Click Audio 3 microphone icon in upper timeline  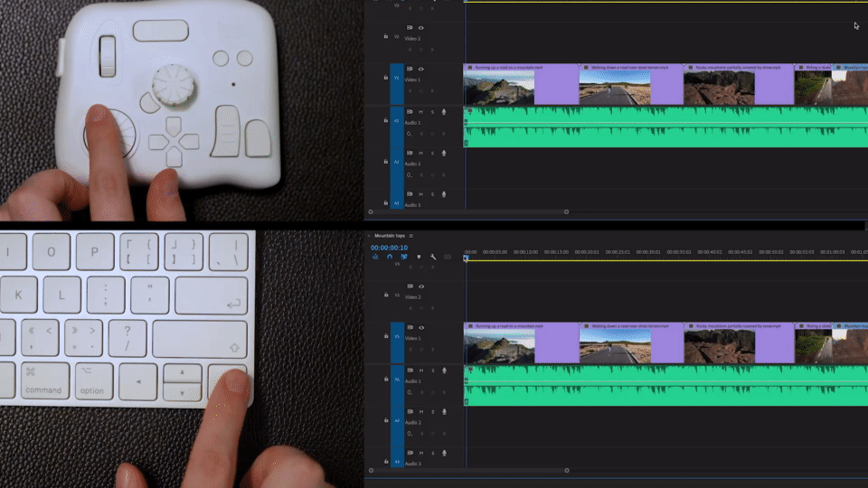click(443, 194)
